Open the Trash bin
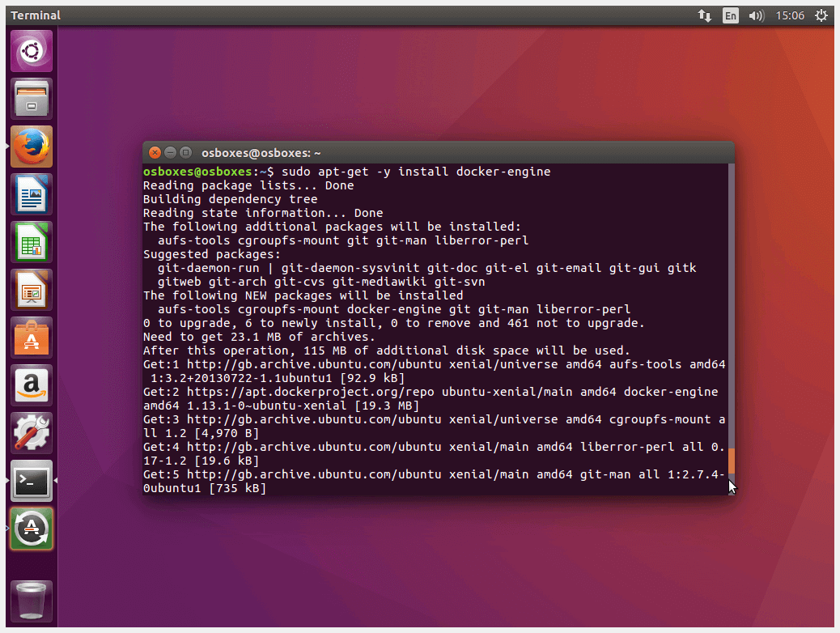 click(x=32, y=601)
